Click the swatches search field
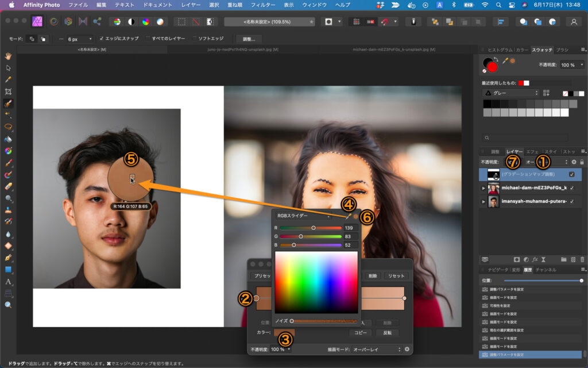The height and width of the screenshot is (368, 588). pos(525,138)
